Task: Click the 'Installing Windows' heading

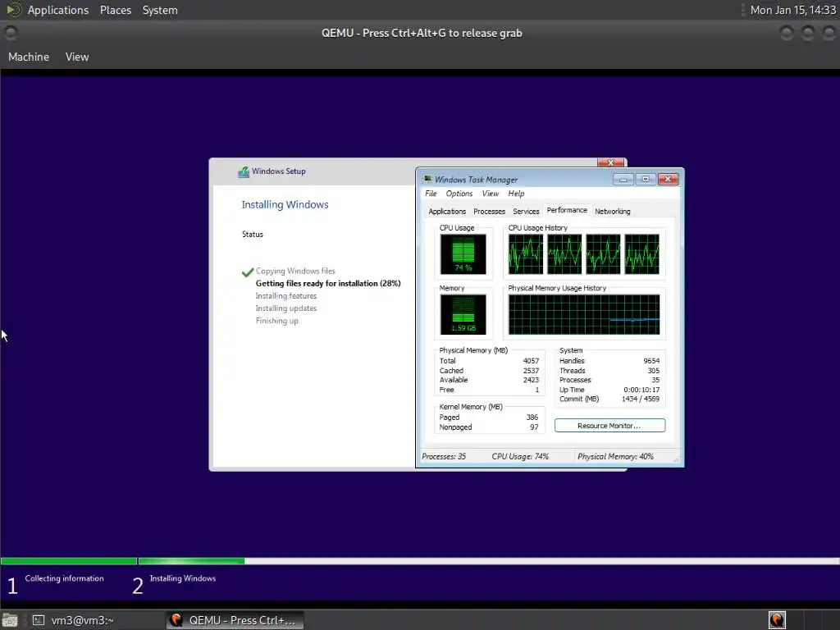Action: click(x=285, y=204)
